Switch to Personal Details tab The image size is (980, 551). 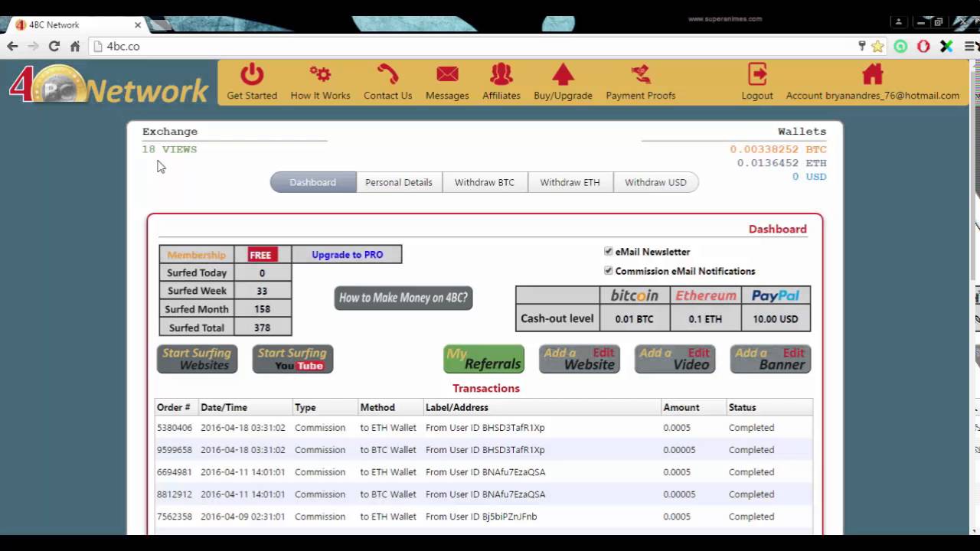(x=399, y=182)
